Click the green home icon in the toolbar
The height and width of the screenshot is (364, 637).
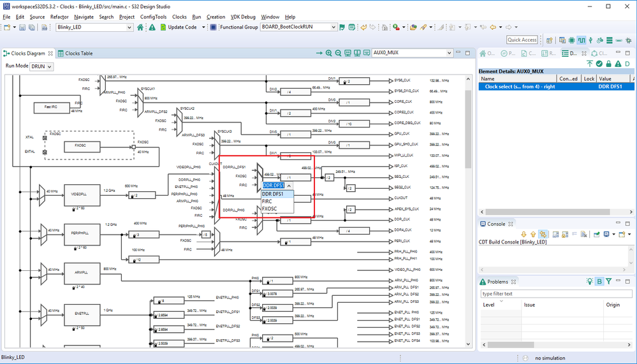[140, 27]
